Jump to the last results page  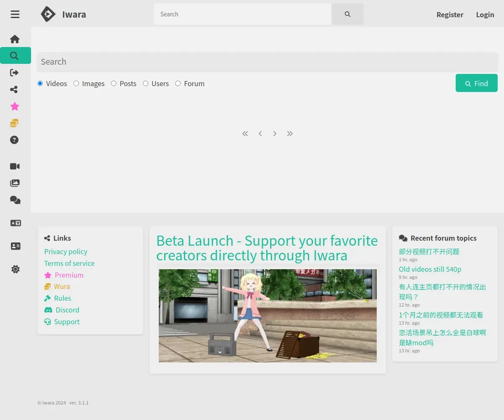pyautogui.click(x=290, y=134)
